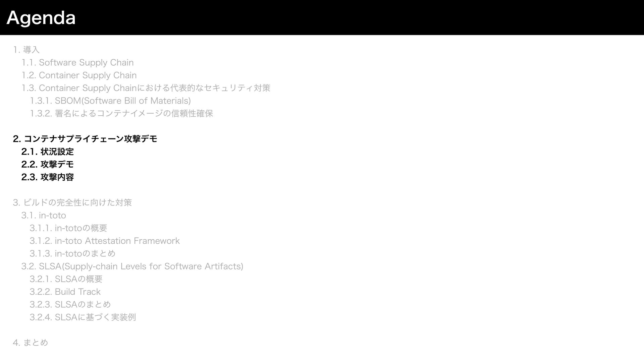644x362 pixels.
Task: Click 1.3.2. 署名によるコンテナイメージ line
Action: point(121,114)
